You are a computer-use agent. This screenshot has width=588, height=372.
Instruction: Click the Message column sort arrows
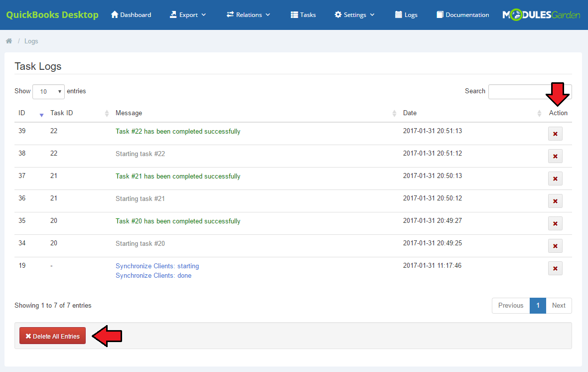(394, 113)
